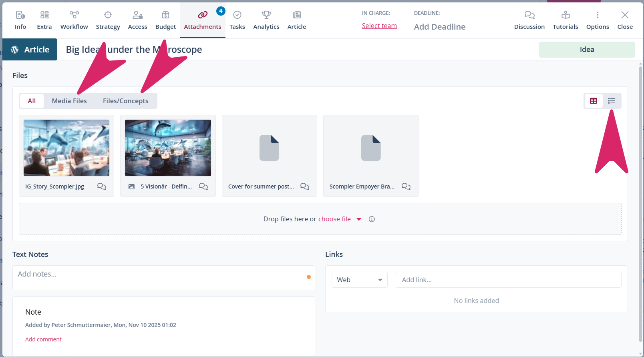Open the Discussion chat icon
The width and height of the screenshot is (644, 357).
click(x=529, y=15)
